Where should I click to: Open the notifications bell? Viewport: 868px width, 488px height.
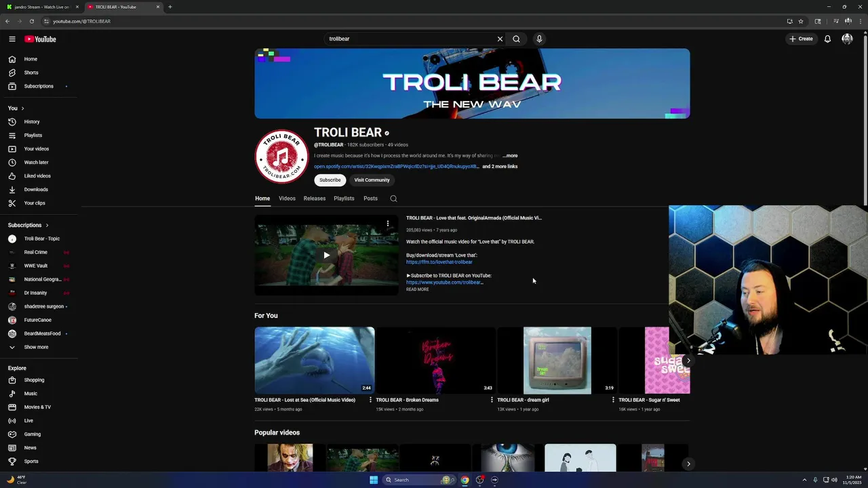[x=827, y=39]
